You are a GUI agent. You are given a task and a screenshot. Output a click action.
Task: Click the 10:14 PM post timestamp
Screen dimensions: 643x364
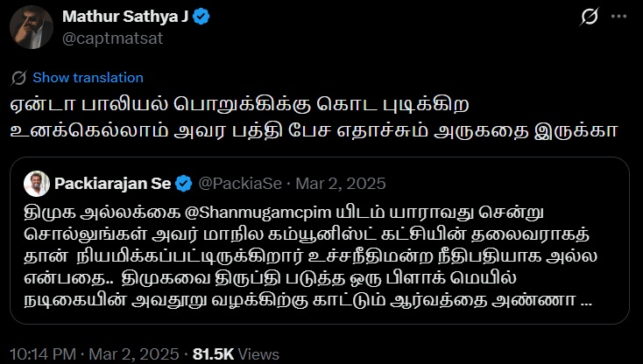[x=41, y=354]
